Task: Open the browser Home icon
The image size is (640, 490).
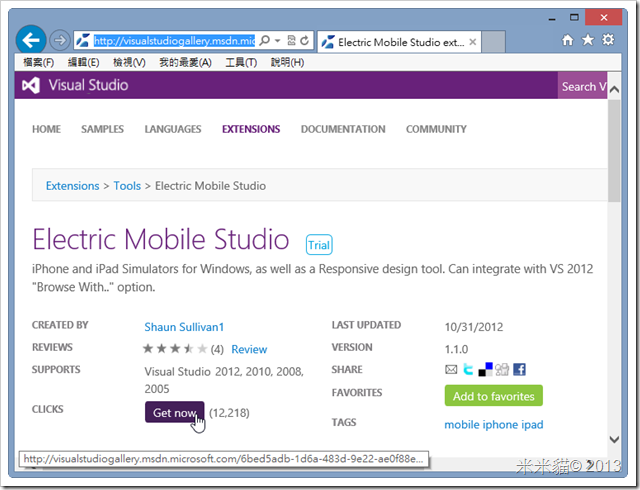Action: [567, 40]
